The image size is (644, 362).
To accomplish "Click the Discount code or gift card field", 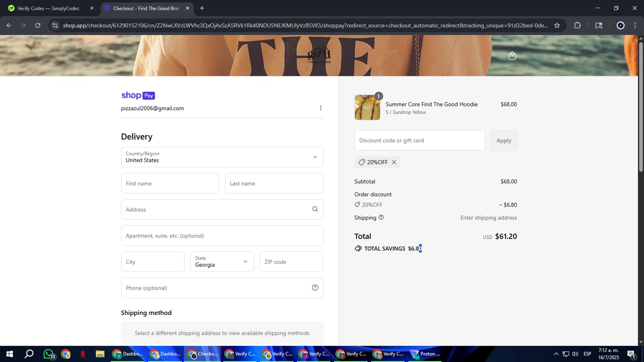I will (419, 140).
